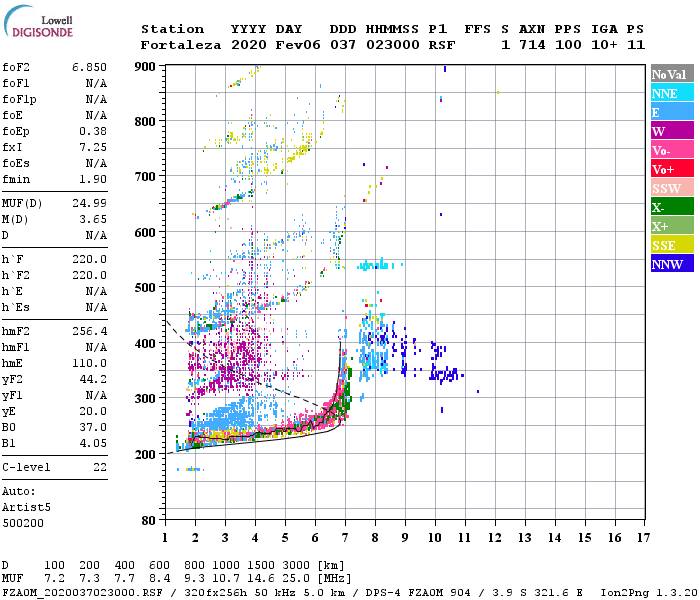700x600 pixels.
Task: Click the h`F2 value 220.0
Action: click(x=89, y=275)
